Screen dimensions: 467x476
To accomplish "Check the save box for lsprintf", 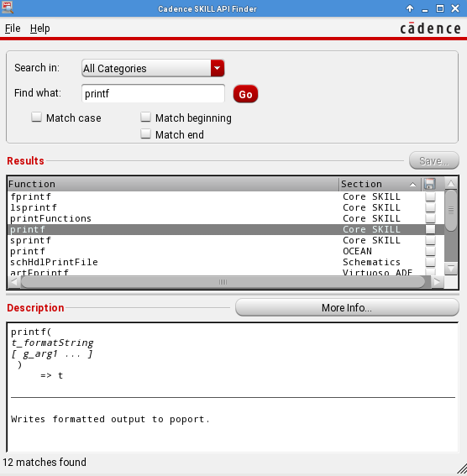I will tap(430, 207).
